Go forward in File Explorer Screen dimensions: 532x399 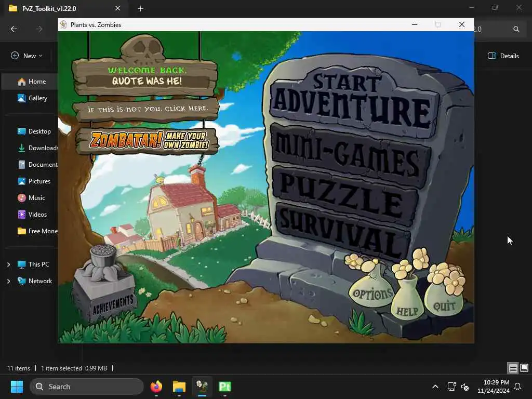[x=39, y=29]
